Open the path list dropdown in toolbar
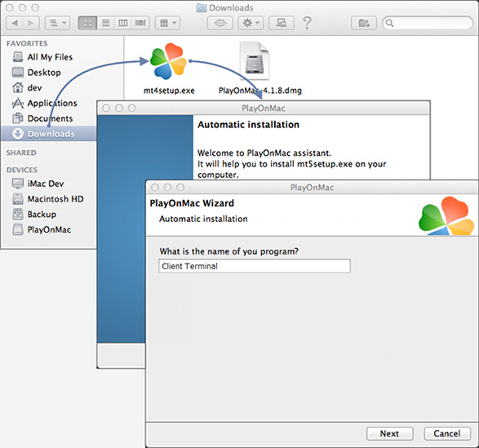The height and width of the screenshot is (448, 479). 57,23
